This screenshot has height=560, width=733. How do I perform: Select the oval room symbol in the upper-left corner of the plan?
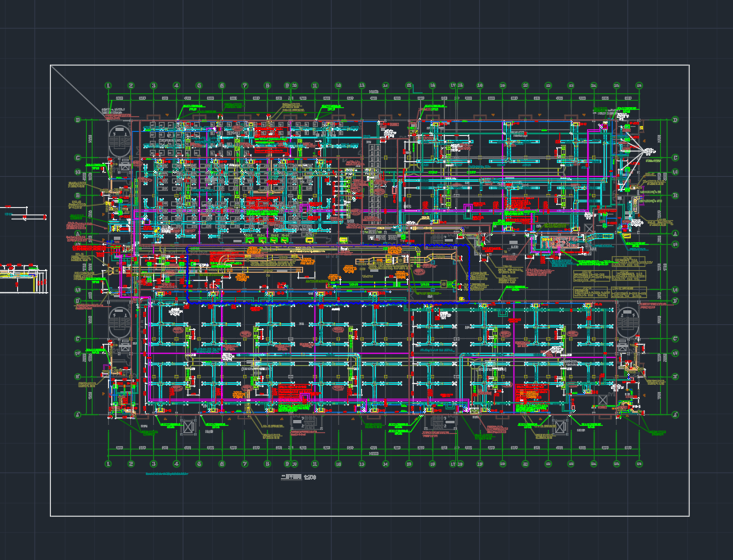point(120,141)
